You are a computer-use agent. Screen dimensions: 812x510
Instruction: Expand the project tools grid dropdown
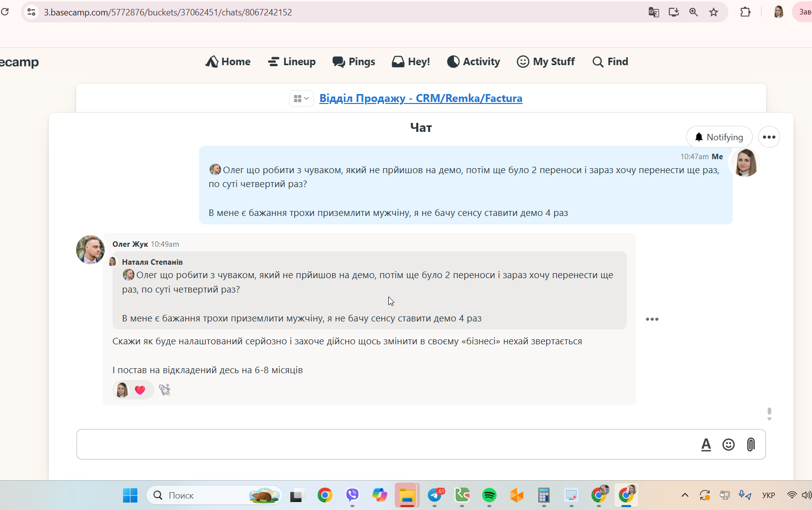301,99
